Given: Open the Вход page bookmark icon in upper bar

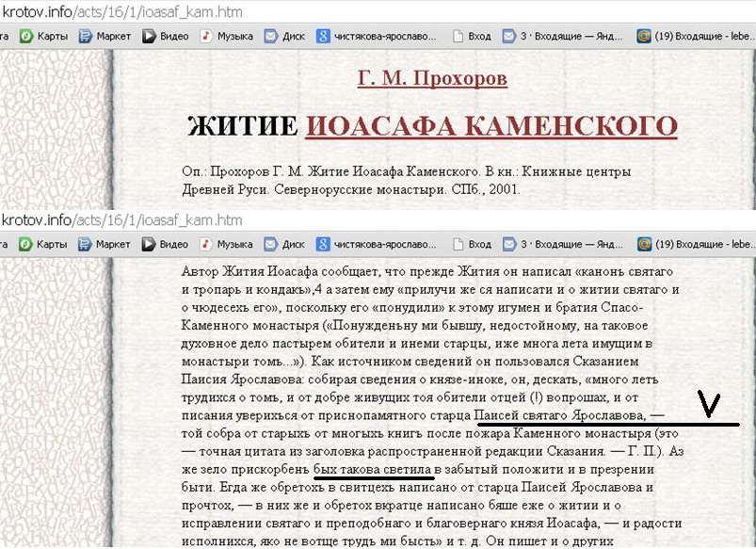Looking at the screenshot, I should (x=458, y=36).
